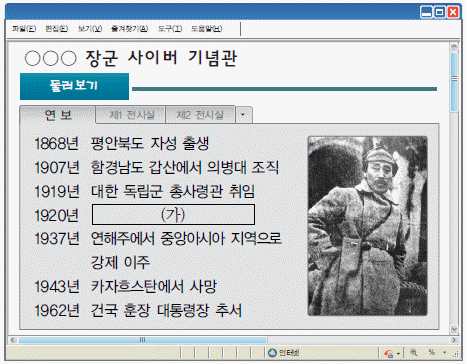466x364 pixels.
Task: Click the 둘러보기 button
Action: click(74, 86)
